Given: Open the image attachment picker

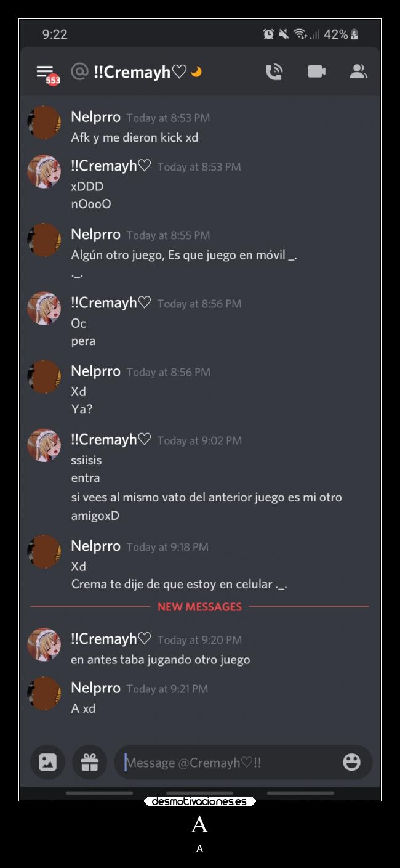Looking at the screenshot, I should coord(47,763).
